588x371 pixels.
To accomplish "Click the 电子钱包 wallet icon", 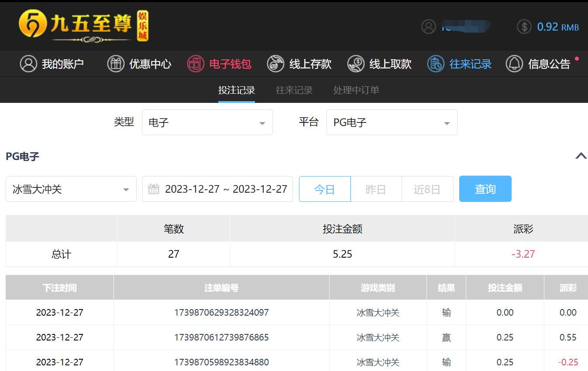I will (x=196, y=64).
